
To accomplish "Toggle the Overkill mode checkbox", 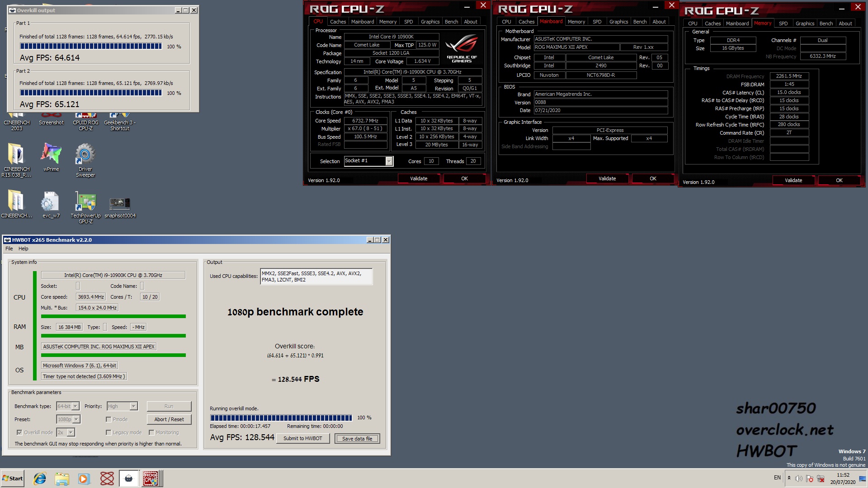I will [19, 432].
